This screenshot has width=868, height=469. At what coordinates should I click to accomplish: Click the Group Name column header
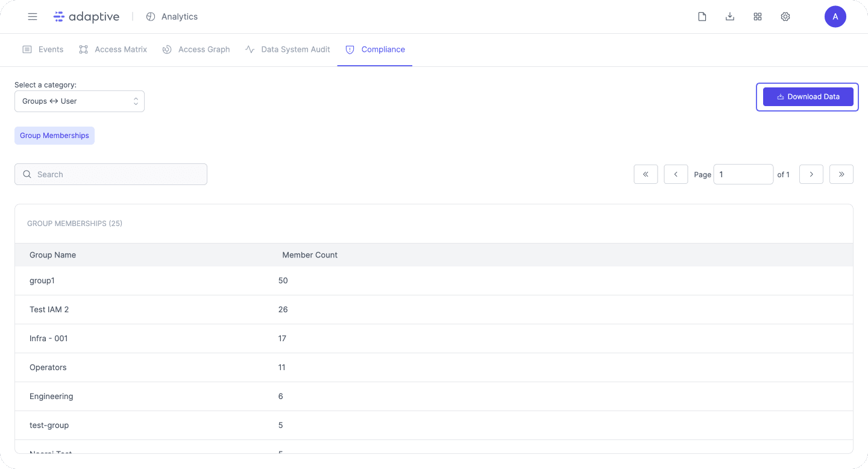coord(52,255)
